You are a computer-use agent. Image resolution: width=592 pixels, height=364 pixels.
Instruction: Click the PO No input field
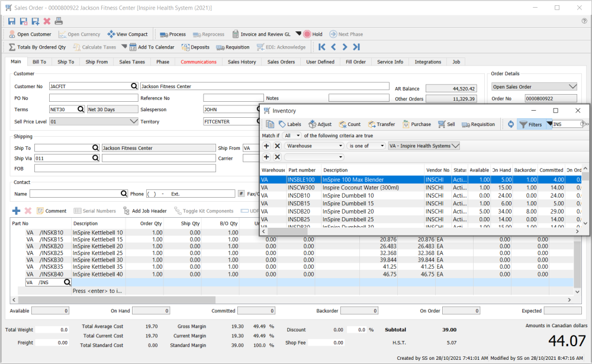[93, 98]
